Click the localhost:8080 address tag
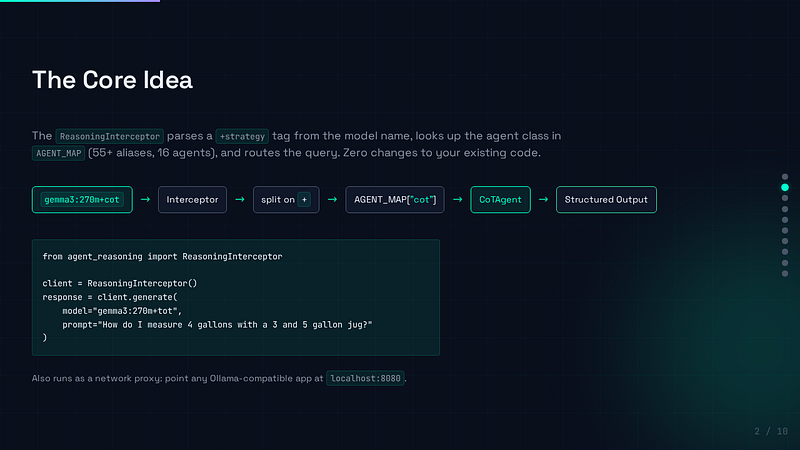This screenshot has height=450, width=800. click(365, 378)
